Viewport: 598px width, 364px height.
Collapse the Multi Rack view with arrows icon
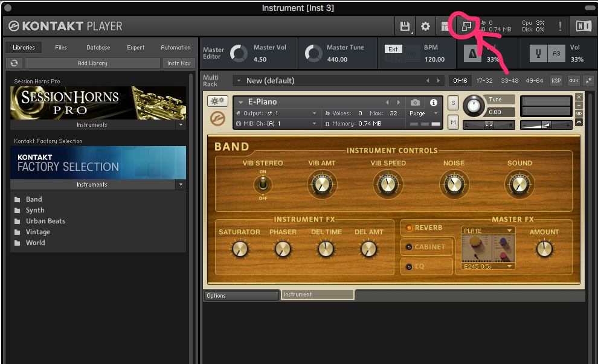tap(589, 80)
